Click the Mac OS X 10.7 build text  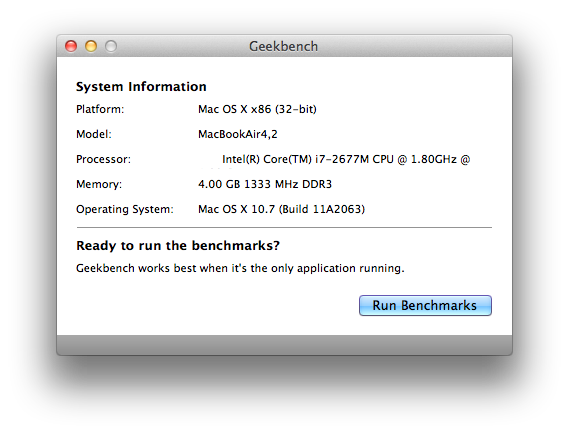pos(282,209)
